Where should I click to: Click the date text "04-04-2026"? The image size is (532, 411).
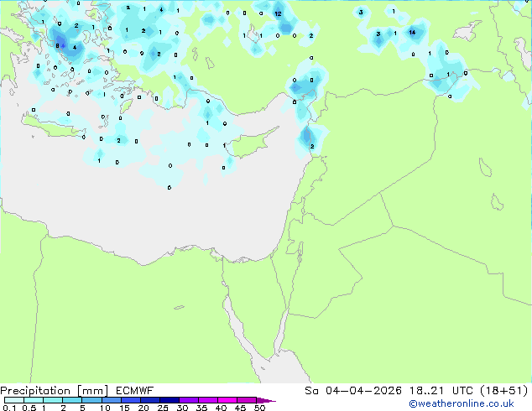click(x=363, y=391)
